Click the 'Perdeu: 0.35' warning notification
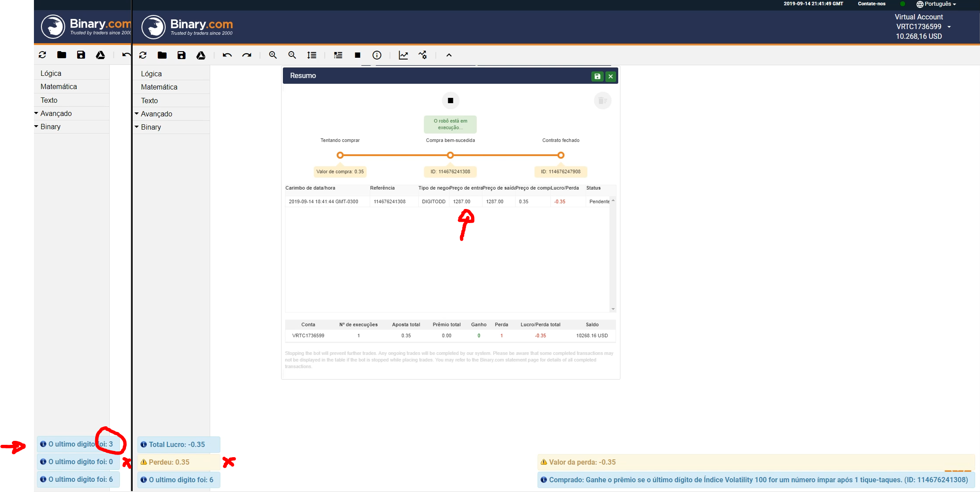The image size is (980, 492). click(x=179, y=462)
